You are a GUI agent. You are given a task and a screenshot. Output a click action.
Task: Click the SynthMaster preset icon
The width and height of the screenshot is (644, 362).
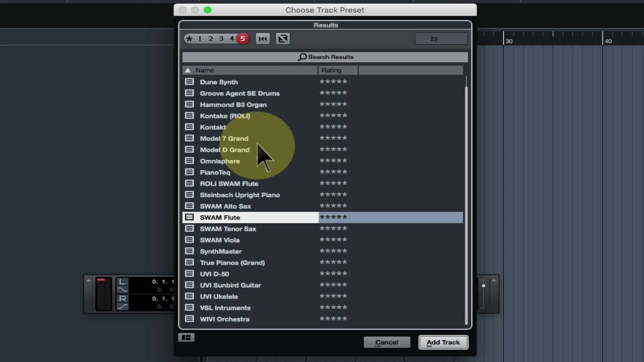point(189,251)
